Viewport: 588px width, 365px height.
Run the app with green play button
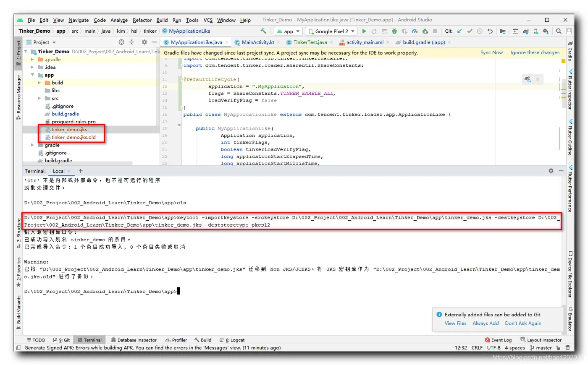pyautogui.click(x=364, y=31)
